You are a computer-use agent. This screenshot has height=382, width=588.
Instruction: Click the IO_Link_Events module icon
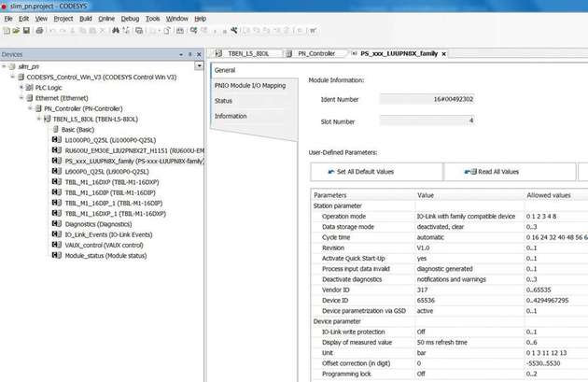(57, 234)
